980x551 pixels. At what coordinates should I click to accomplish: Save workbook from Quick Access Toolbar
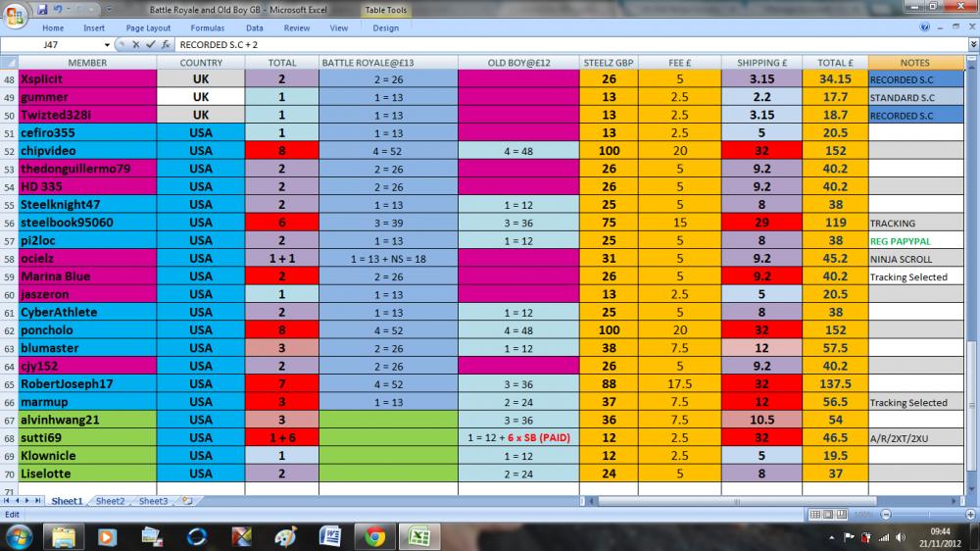pos(42,10)
